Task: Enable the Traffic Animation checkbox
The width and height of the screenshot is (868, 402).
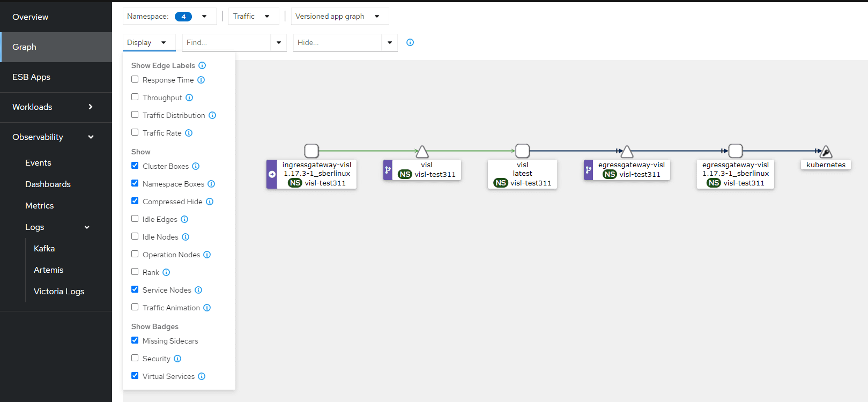Action: click(x=135, y=307)
